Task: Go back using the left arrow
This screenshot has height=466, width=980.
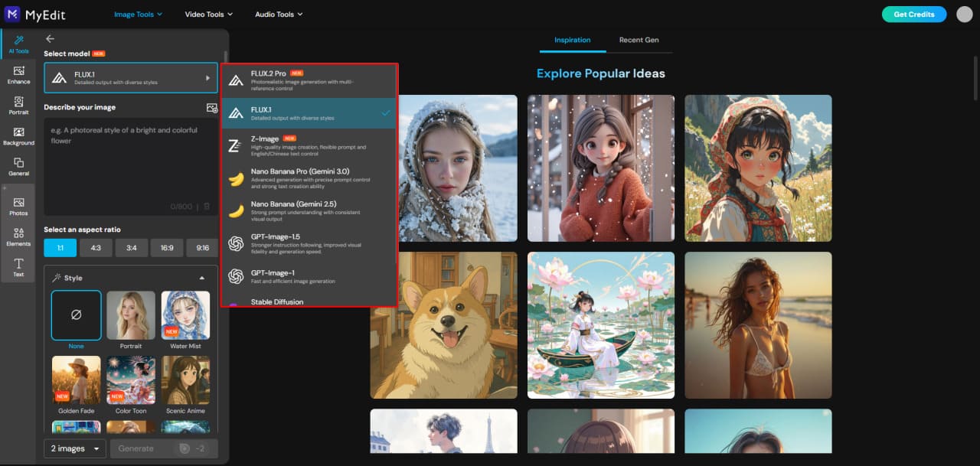Action: pos(50,38)
